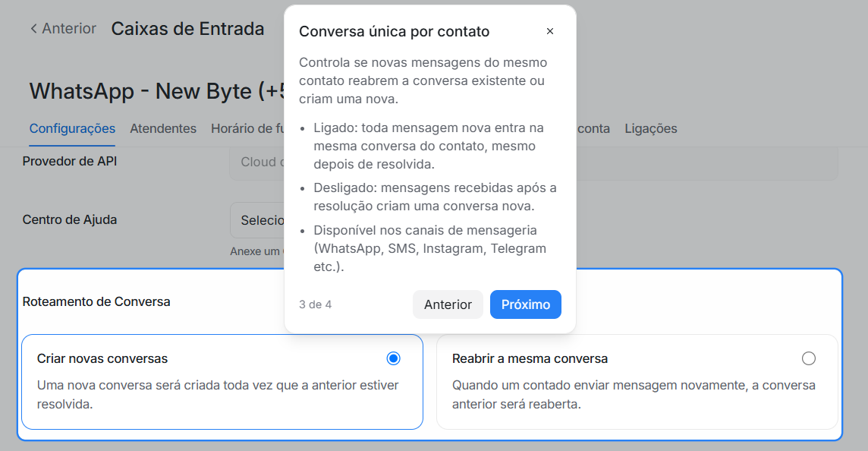Click the 'Uma nova conversa será criada' description

[x=218, y=395]
